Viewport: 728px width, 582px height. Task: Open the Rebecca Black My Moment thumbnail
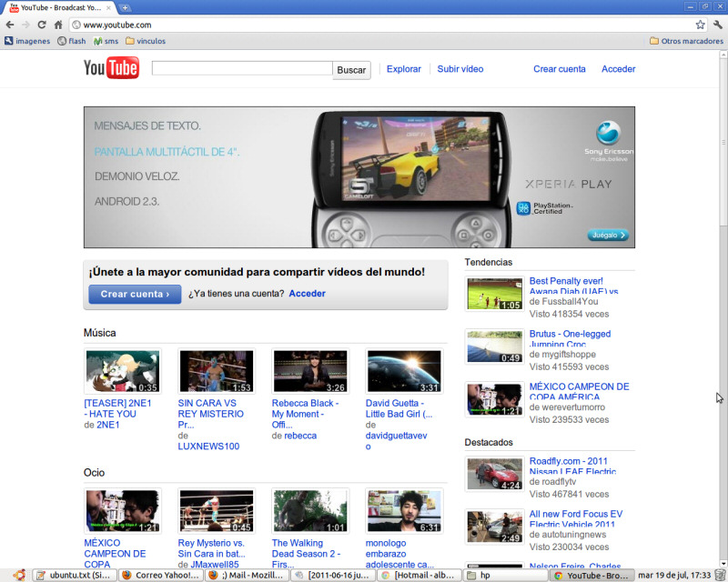310,371
